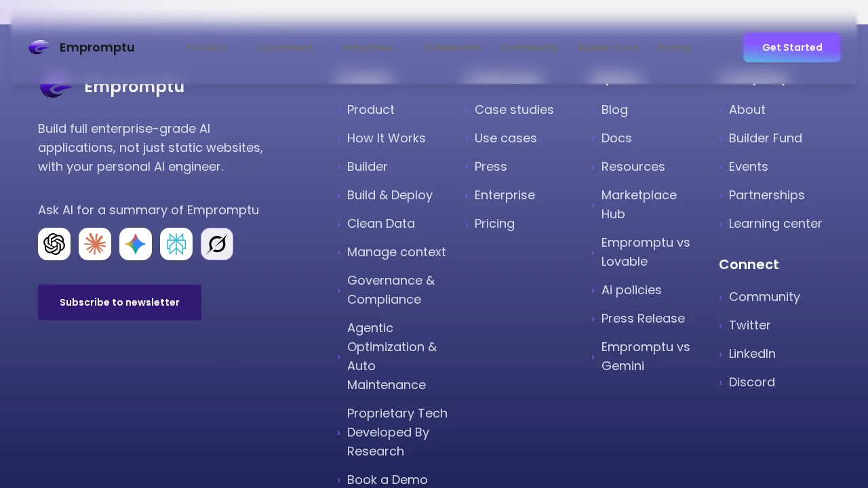Open the Gemini icon in the AI row

(136, 244)
